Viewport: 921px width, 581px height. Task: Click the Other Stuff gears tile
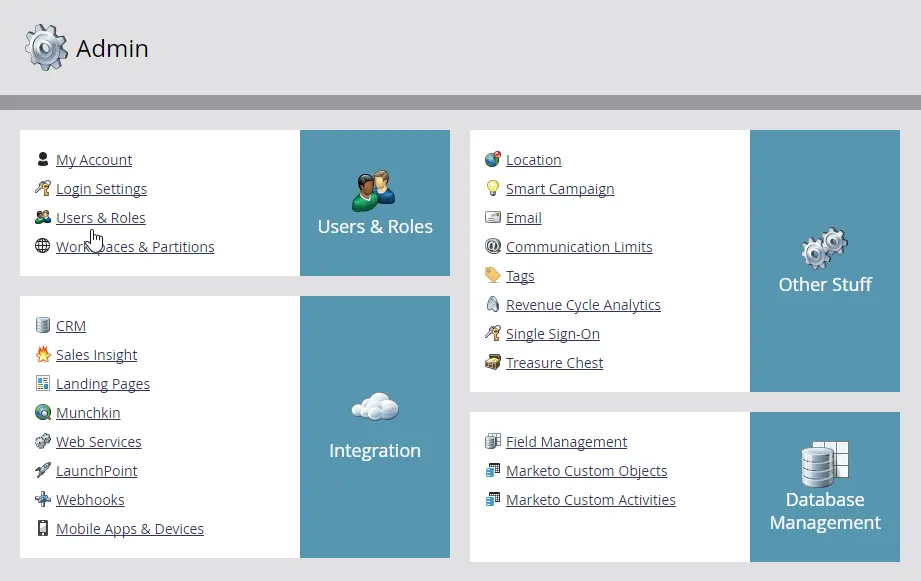point(825,261)
